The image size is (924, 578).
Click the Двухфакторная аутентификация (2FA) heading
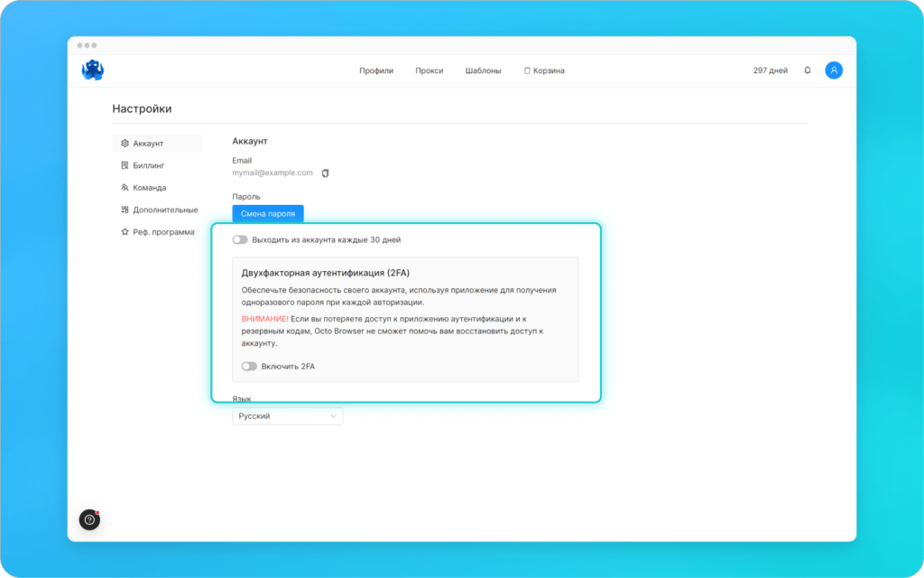[x=325, y=273]
